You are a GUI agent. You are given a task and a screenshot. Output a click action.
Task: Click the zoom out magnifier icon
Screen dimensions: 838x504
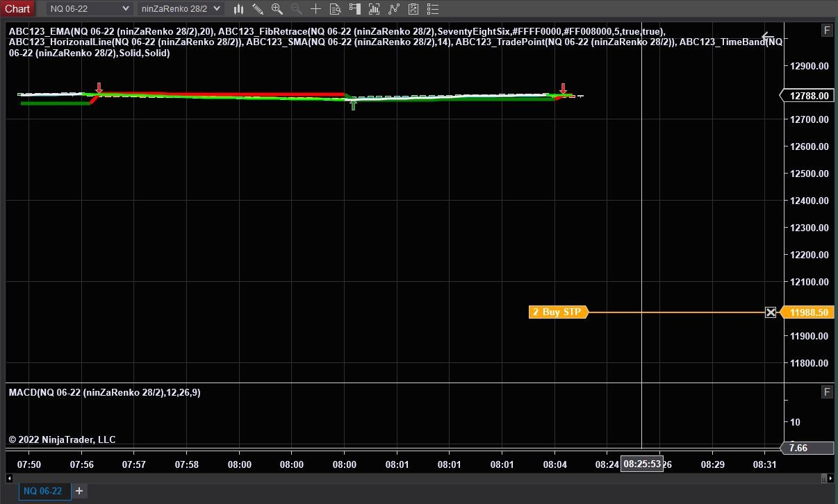click(297, 9)
